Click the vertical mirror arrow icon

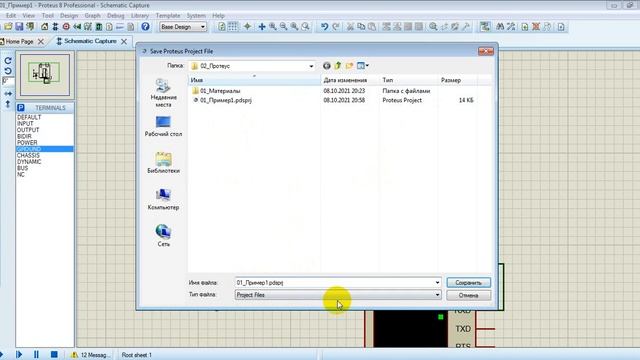point(8,104)
